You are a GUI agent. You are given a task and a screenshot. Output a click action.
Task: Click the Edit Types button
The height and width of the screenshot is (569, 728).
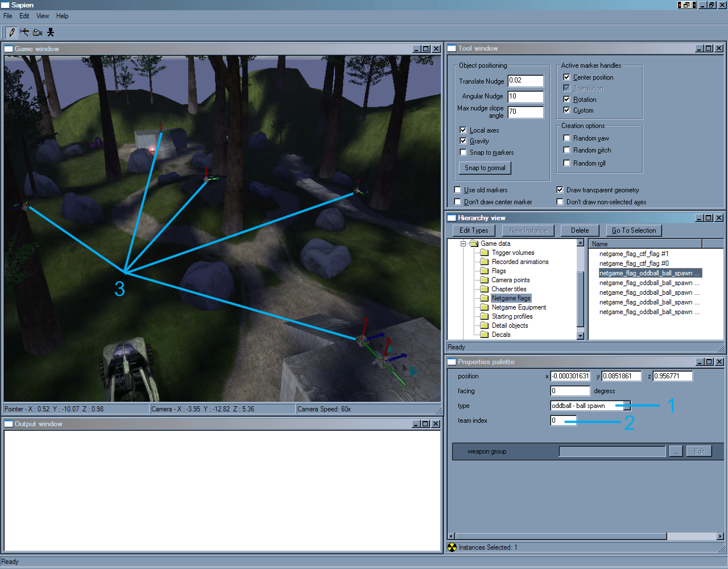point(474,230)
